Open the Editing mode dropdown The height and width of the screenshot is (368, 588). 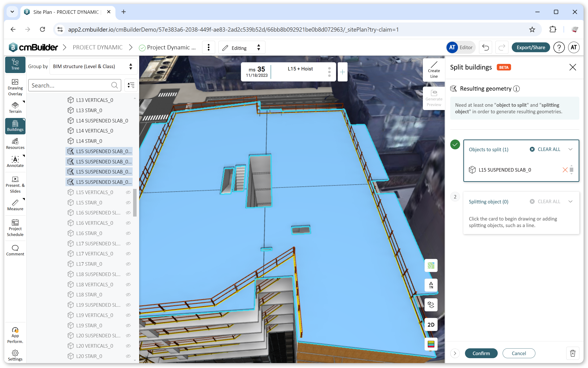pos(241,48)
